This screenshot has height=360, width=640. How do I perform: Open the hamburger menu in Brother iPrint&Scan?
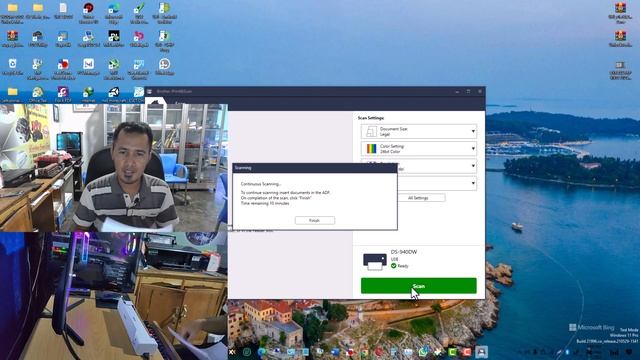[149, 91]
